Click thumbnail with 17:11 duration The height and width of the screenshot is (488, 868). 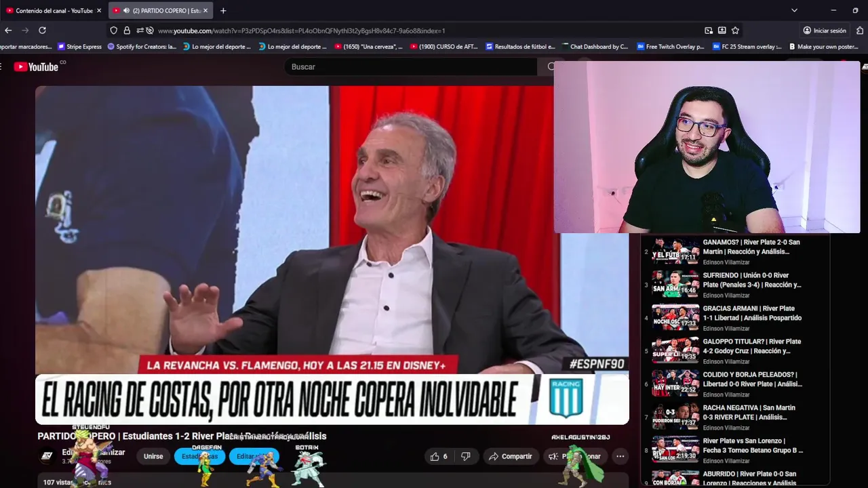coord(675,249)
